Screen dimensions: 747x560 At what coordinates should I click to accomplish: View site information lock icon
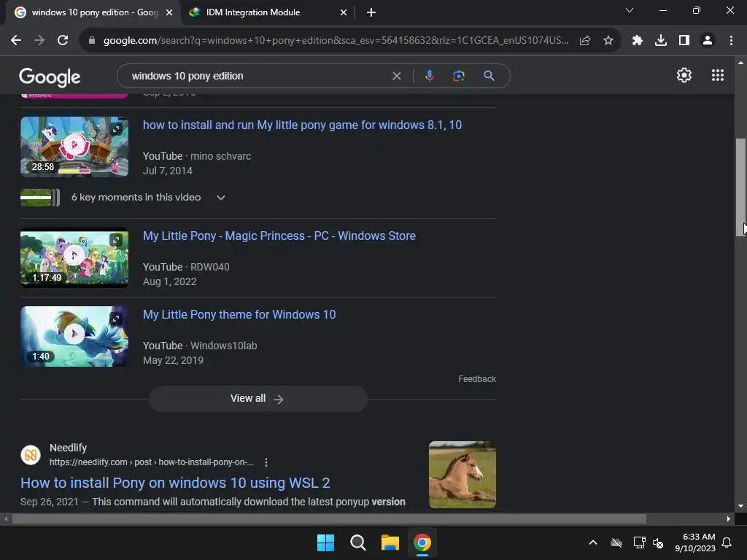point(92,41)
